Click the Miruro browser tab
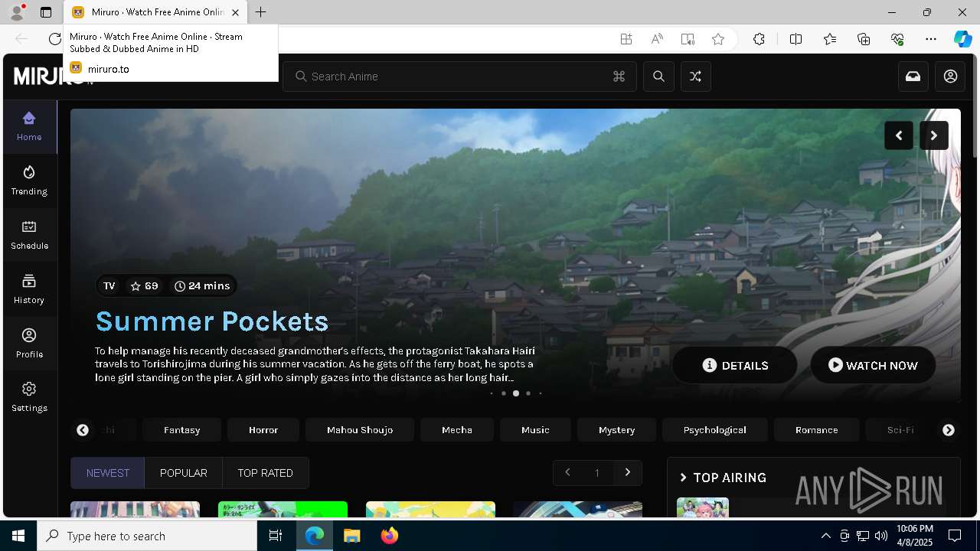980x551 pixels. click(155, 12)
